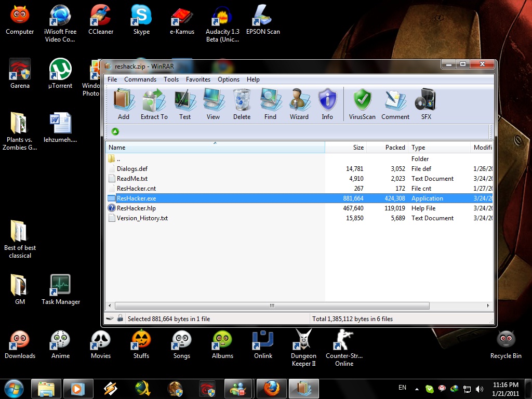Image resolution: width=532 pixels, height=399 pixels.
Task: Open the File menu
Action: point(112,79)
